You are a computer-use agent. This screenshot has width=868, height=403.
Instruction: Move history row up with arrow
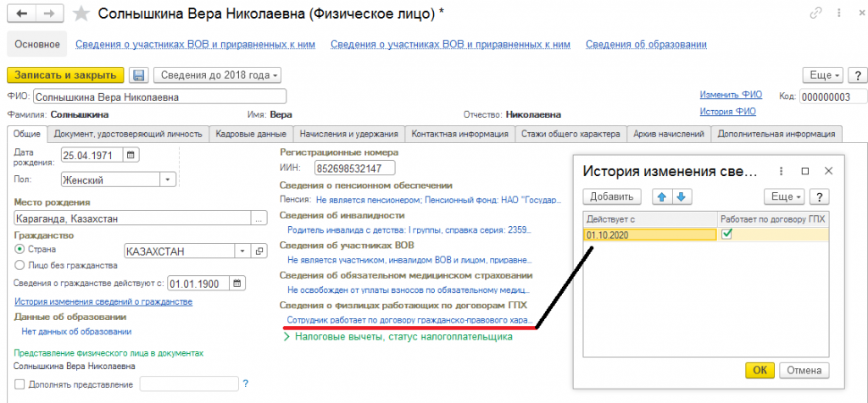pyautogui.click(x=663, y=196)
